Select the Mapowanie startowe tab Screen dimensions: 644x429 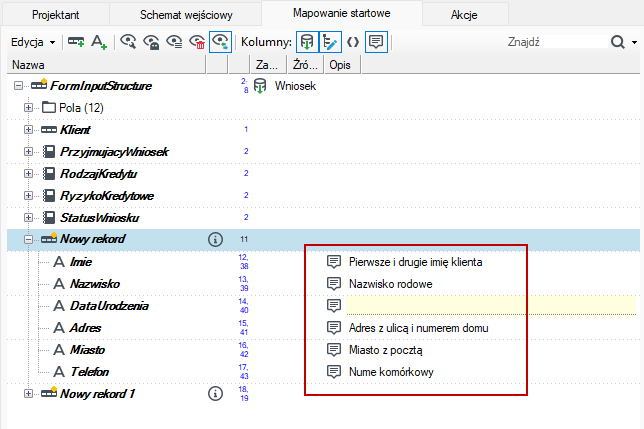342,13
